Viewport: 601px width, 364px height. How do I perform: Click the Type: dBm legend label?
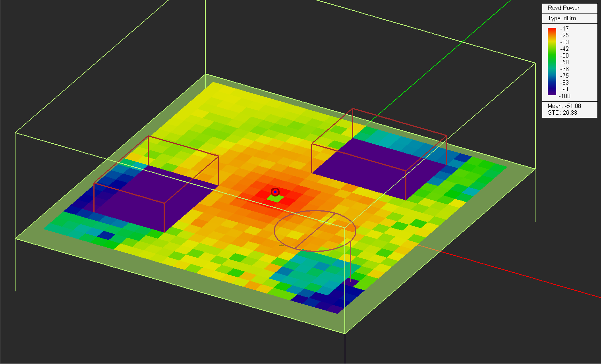pos(561,18)
